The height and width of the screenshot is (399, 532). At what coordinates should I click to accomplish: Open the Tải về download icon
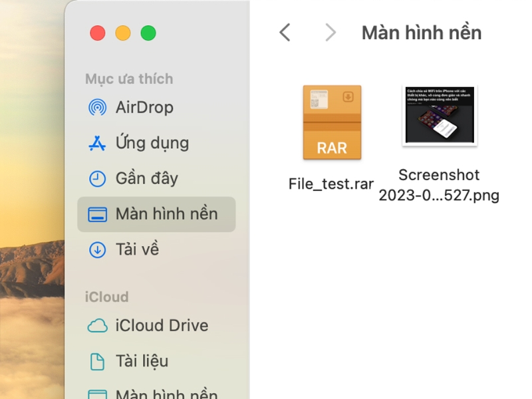click(97, 250)
